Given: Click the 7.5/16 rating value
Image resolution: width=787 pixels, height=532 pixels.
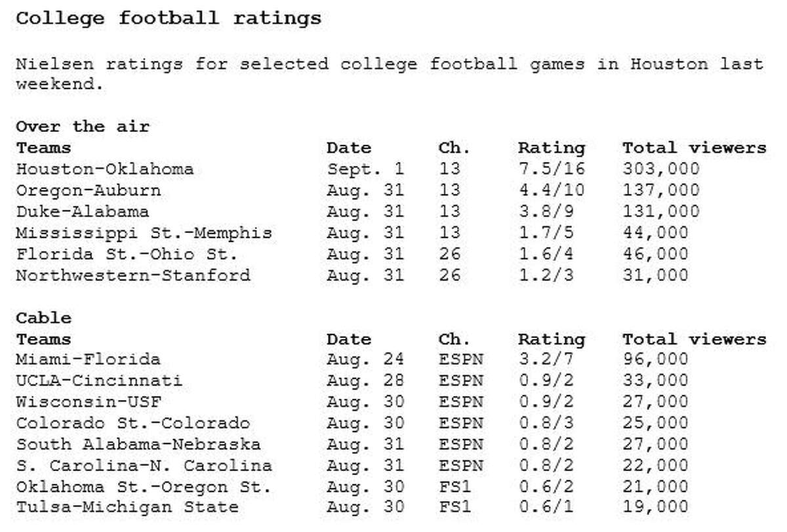Looking at the screenshot, I should (x=551, y=169).
